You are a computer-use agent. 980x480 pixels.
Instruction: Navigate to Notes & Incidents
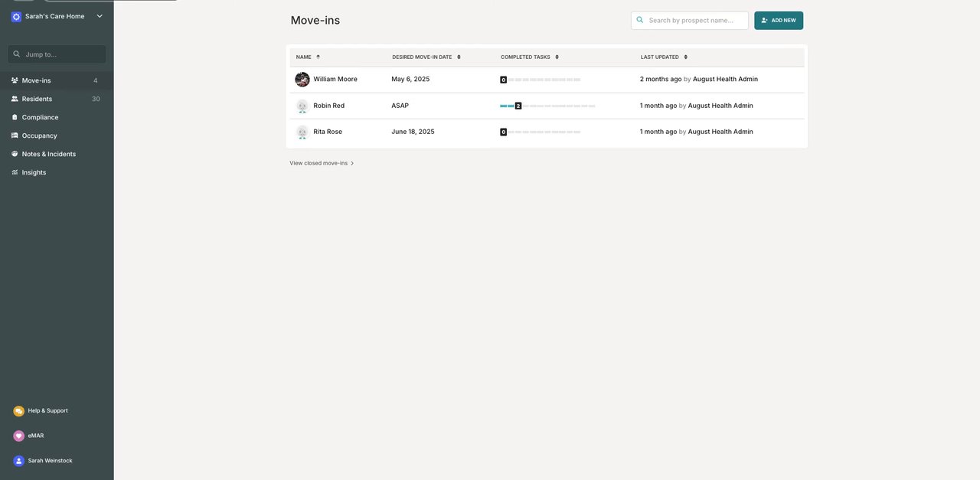(48, 154)
